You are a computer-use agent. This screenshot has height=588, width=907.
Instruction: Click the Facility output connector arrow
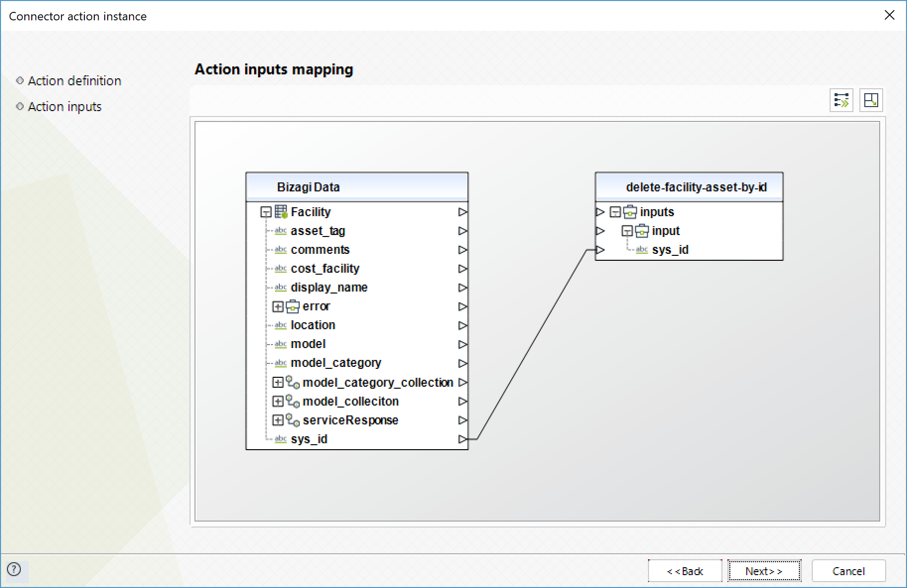click(462, 212)
